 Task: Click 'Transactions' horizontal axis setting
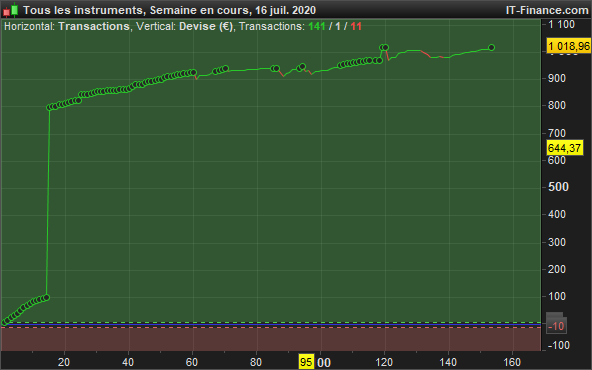[94, 26]
